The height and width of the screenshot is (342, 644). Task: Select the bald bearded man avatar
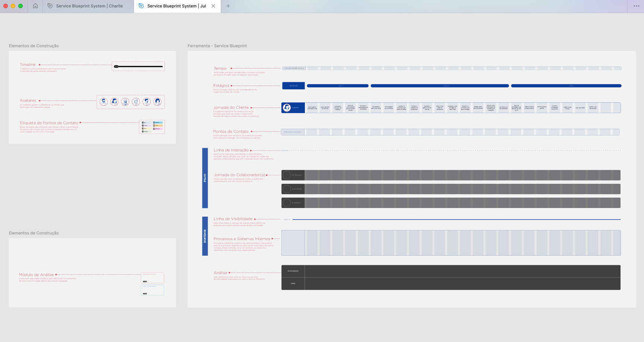coord(125,102)
